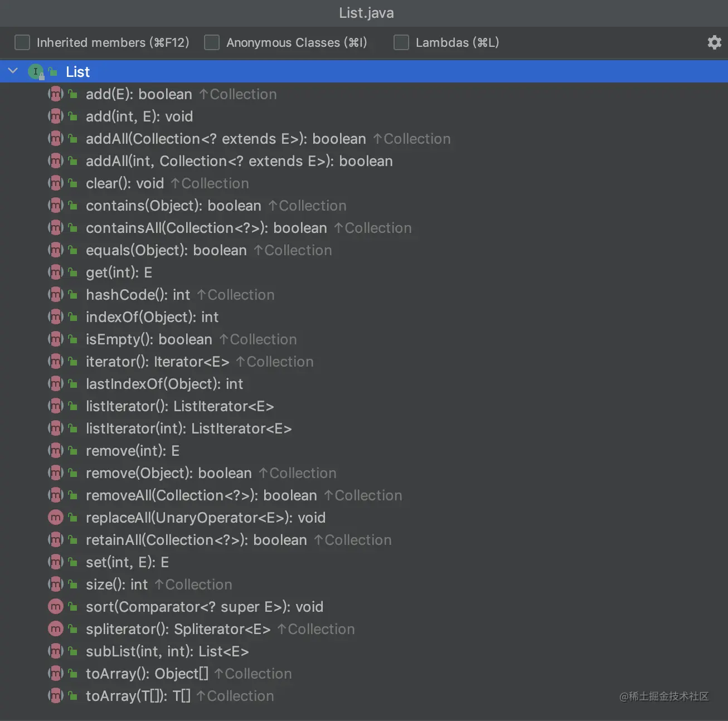Click method icon of isEmpty(): boolean

click(x=56, y=339)
